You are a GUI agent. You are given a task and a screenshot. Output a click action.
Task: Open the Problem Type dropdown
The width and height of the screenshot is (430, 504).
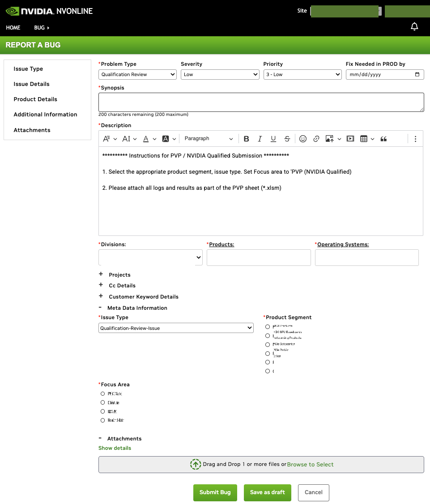[137, 75]
